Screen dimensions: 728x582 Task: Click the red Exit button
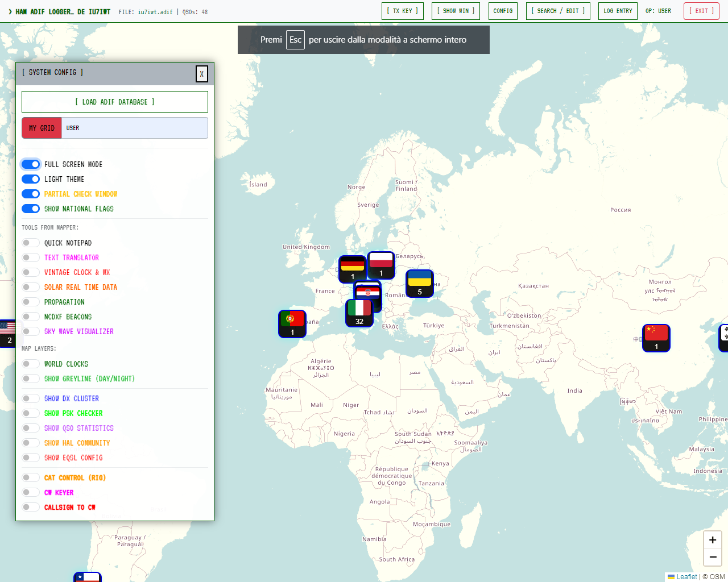[701, 11]
